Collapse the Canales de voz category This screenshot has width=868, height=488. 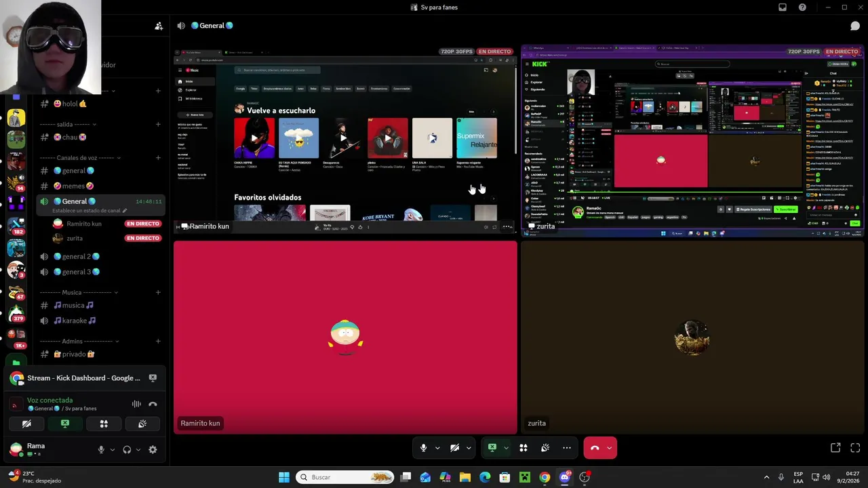[80, 158]
